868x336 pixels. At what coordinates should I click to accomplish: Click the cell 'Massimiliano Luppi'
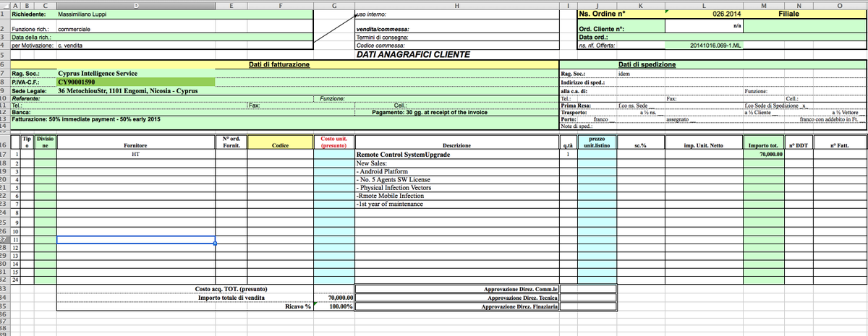[136, 14]
